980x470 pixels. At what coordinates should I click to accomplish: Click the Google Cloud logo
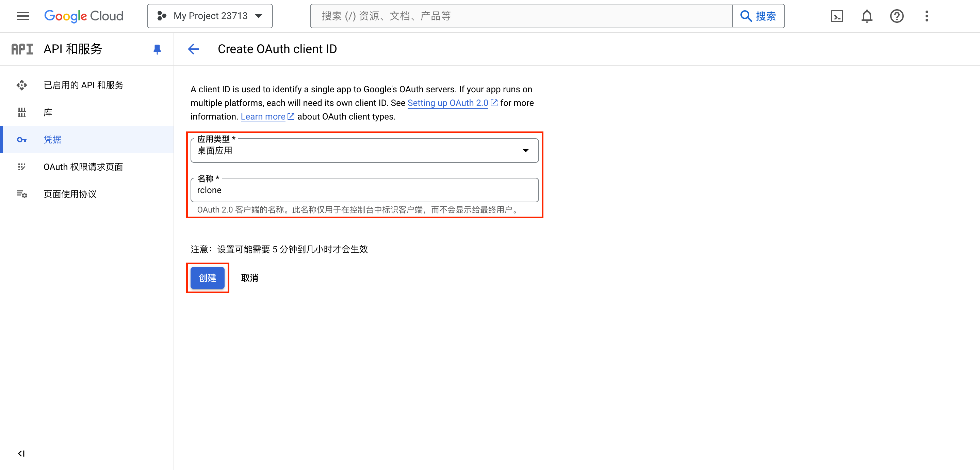pos(84,16)
